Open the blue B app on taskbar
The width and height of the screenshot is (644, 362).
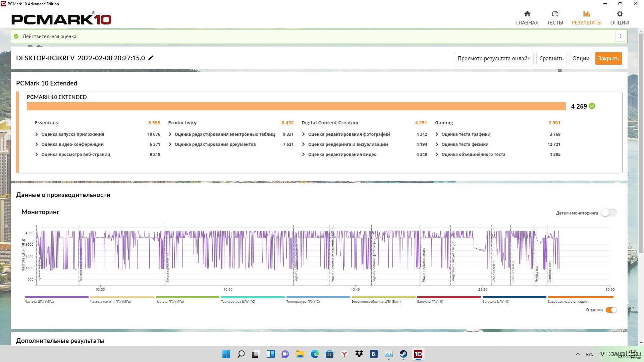click(x=374, y=354)
